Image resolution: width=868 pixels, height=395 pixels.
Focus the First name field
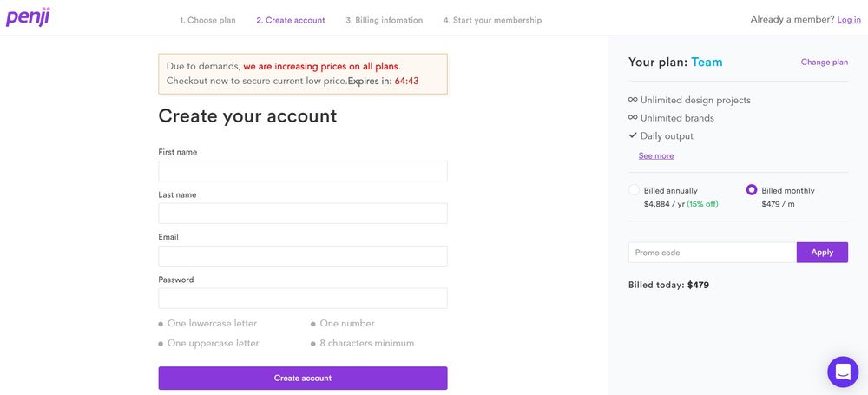[x=303, y=171]
